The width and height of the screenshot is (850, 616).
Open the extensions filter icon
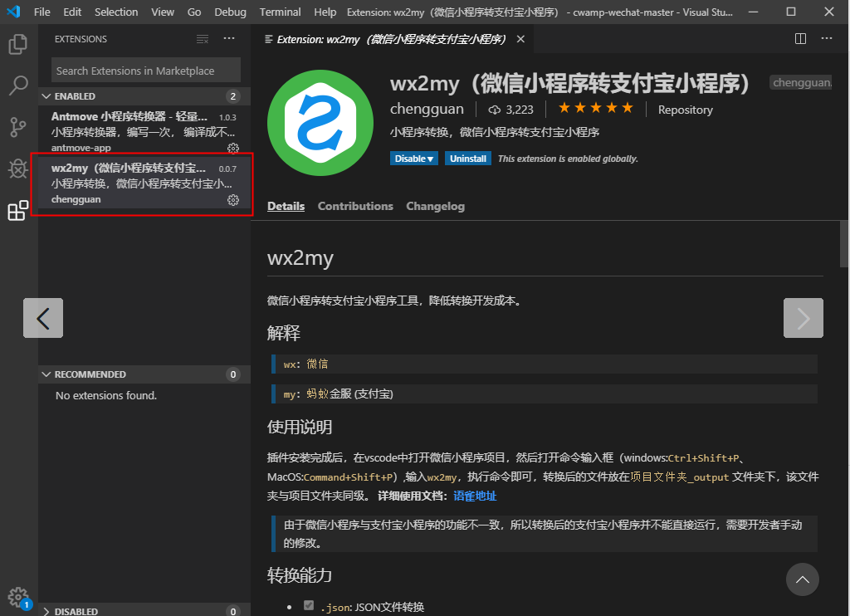(202, 38)
